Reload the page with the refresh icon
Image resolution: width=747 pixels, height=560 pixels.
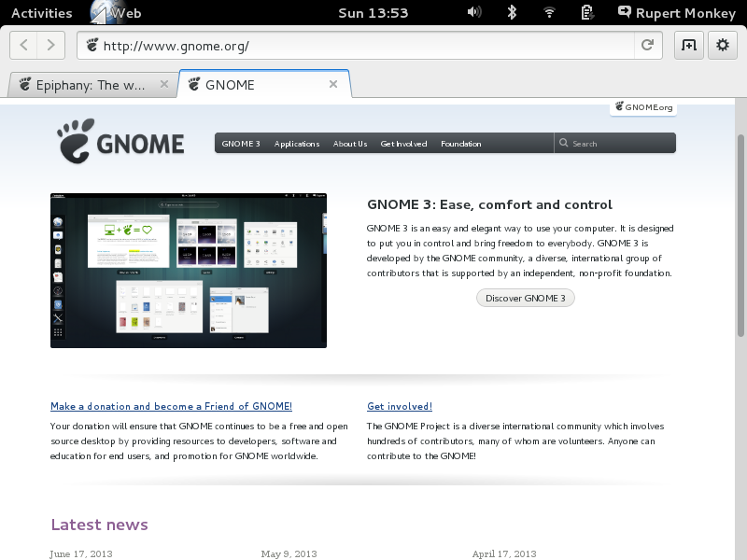click(647, 45)
